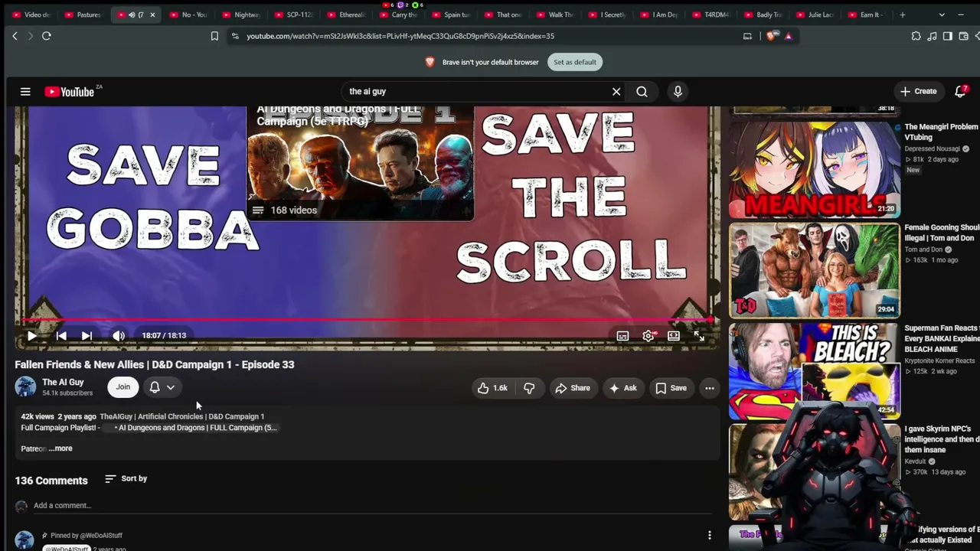
Task: Switch to the Spain tab
Action: tap(450, 15)
